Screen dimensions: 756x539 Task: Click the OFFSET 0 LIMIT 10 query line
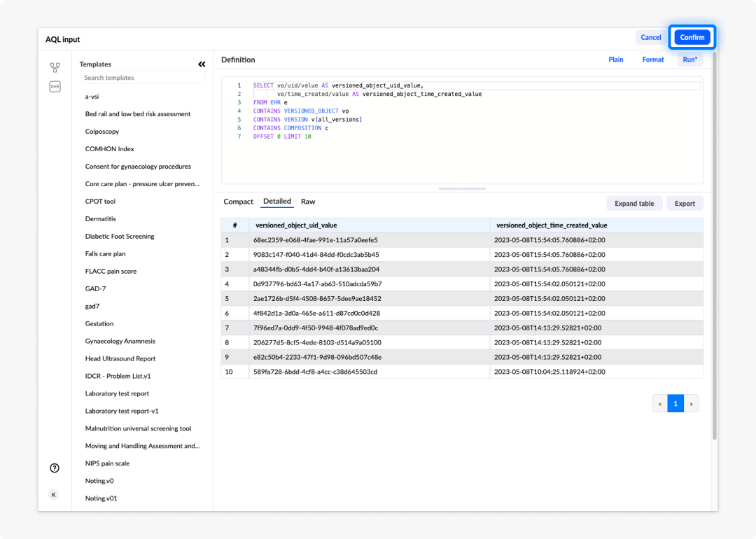point(282,136)
